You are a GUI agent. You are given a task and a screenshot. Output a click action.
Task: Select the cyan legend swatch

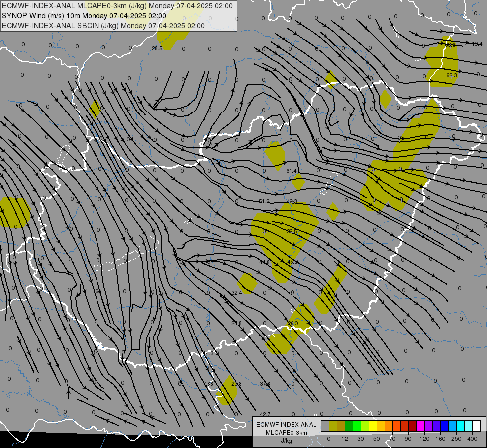[461, 426]
